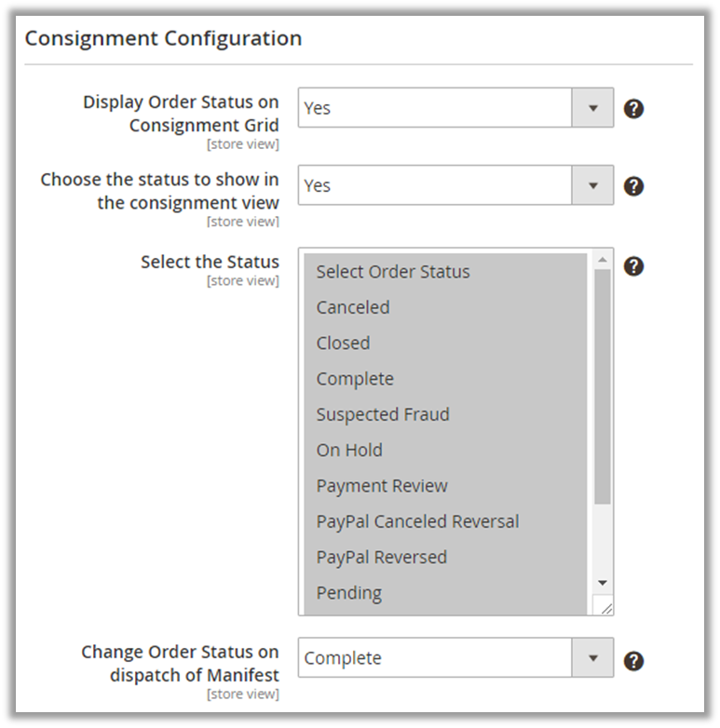Image resolution: width=720 pixels, height=728 pixels.
Task: Choose Closed from the status list
Action: click(x=343, y=343)
